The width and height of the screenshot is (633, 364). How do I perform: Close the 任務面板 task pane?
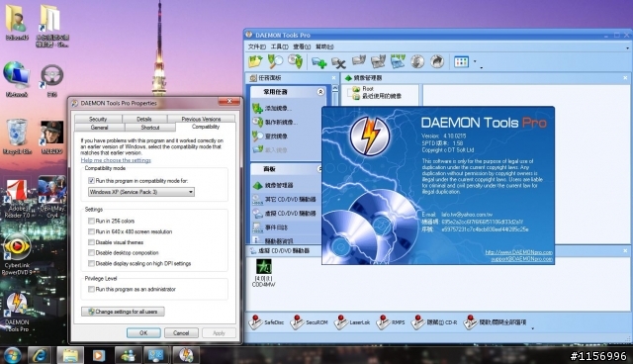[334, 78]
